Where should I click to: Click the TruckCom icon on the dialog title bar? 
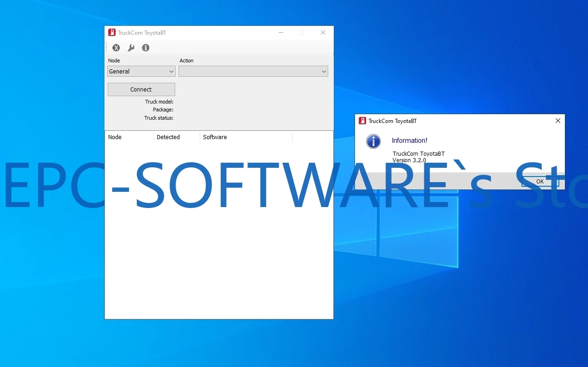click(x=362, y=121)
